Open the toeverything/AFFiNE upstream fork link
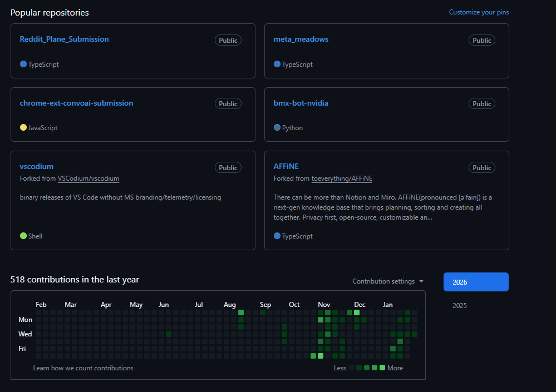The width and height of the screenshot is (556, 392). (341, 178)
